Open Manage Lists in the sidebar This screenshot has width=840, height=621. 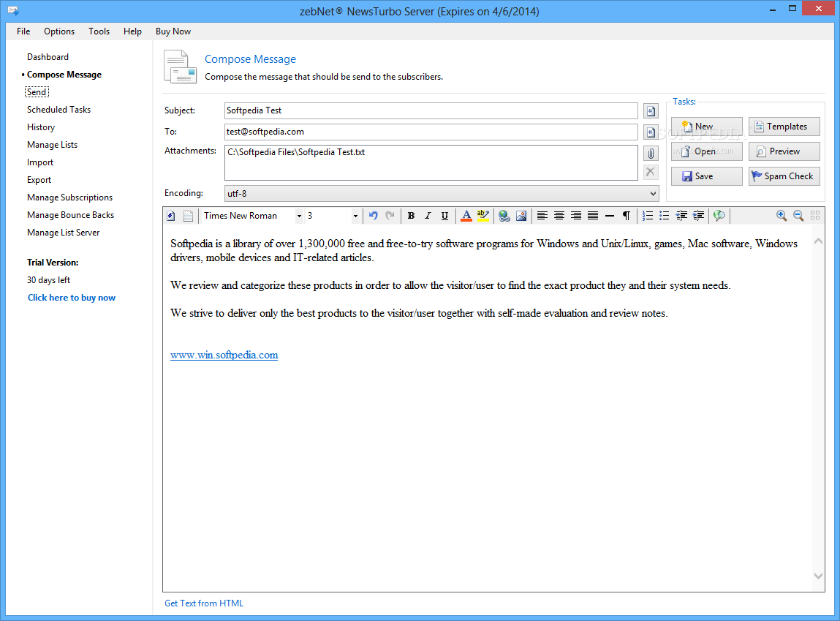(52, 145)
